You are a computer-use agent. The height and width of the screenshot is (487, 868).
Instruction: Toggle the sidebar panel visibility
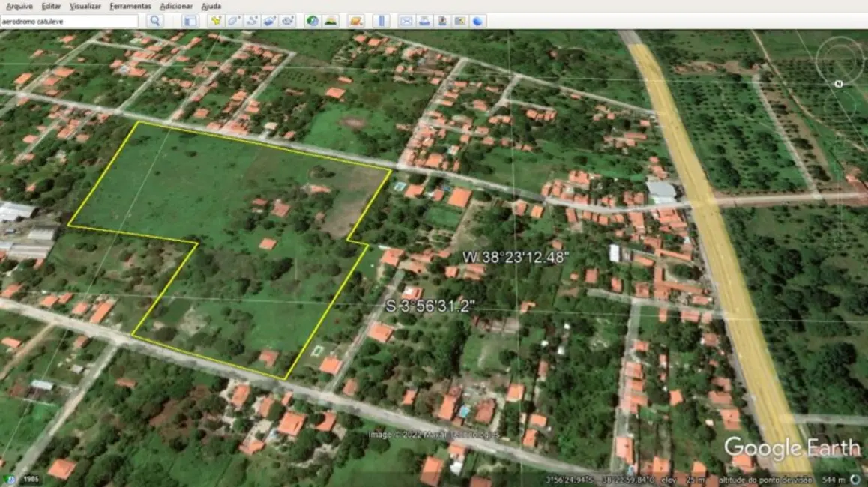190,21
